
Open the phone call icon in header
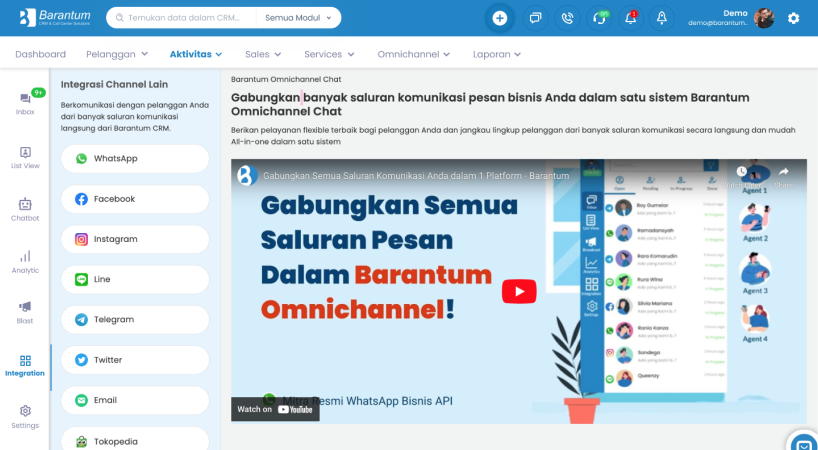[568, 18]
